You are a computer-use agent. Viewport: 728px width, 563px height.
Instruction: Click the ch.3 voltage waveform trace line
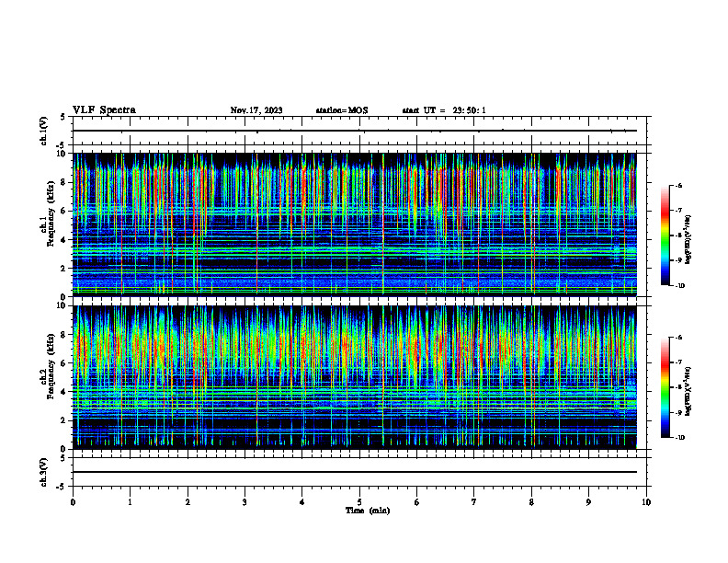(355, 472)
